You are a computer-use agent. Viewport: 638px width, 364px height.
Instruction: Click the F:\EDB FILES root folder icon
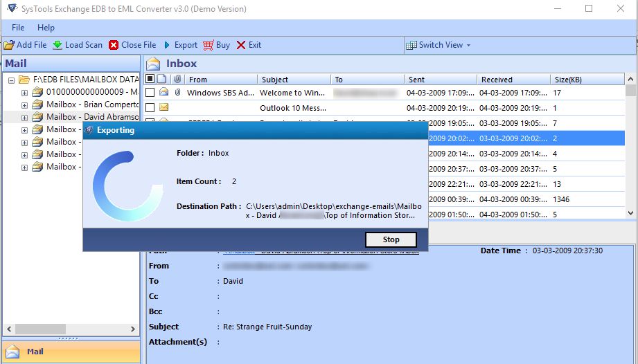click(x=24, y=79)
